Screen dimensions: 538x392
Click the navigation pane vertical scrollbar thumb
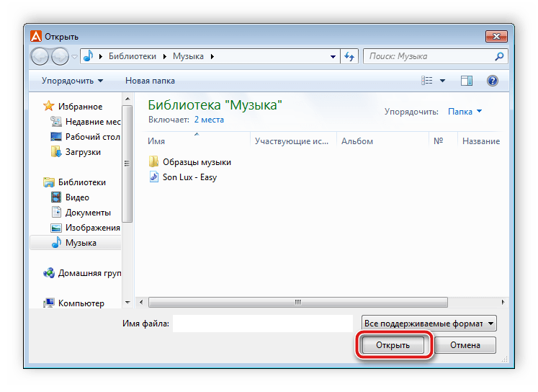click(127, 164)
